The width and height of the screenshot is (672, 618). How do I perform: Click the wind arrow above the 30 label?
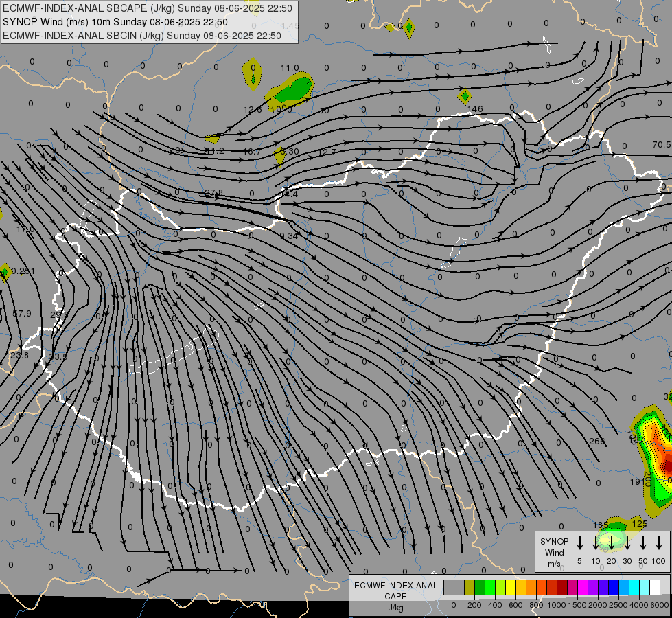point(627,542)
